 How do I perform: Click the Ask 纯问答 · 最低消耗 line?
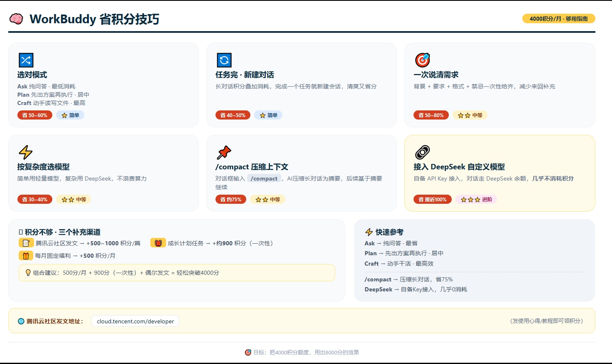tap(46, 86)
